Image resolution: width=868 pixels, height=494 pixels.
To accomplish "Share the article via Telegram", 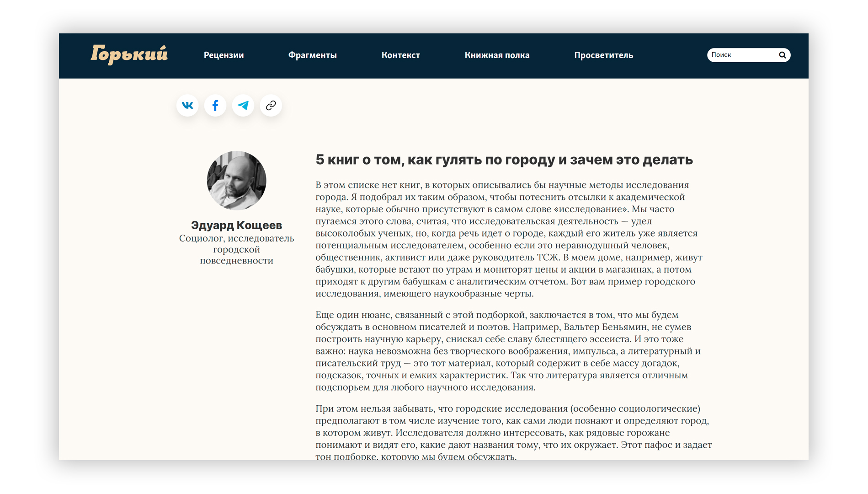I will (x=243, y=106).
